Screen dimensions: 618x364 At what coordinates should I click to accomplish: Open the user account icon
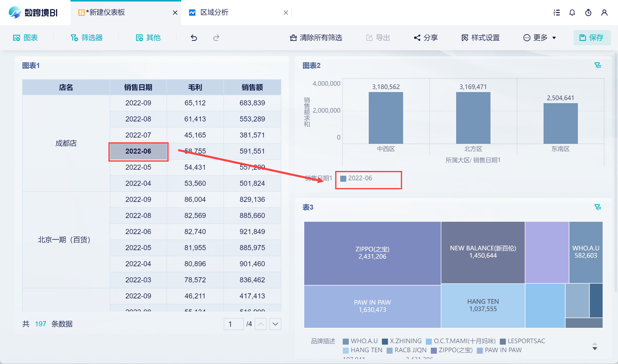pyautogui.click(x=604, y=13)
